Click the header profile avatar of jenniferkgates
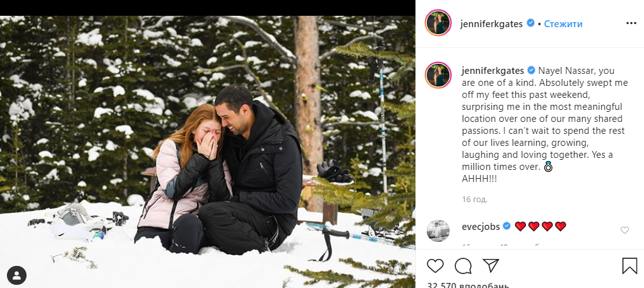The width and height of the screenshot is (644, 288). (x=438, y=23)
